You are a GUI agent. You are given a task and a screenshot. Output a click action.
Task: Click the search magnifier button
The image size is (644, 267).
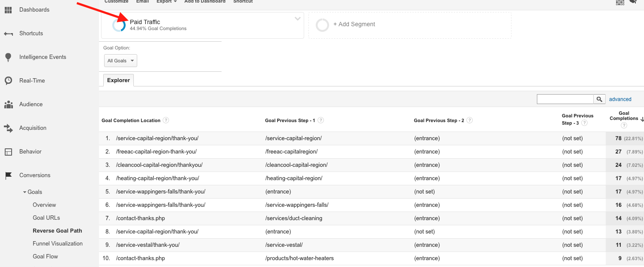coord(599,99)
